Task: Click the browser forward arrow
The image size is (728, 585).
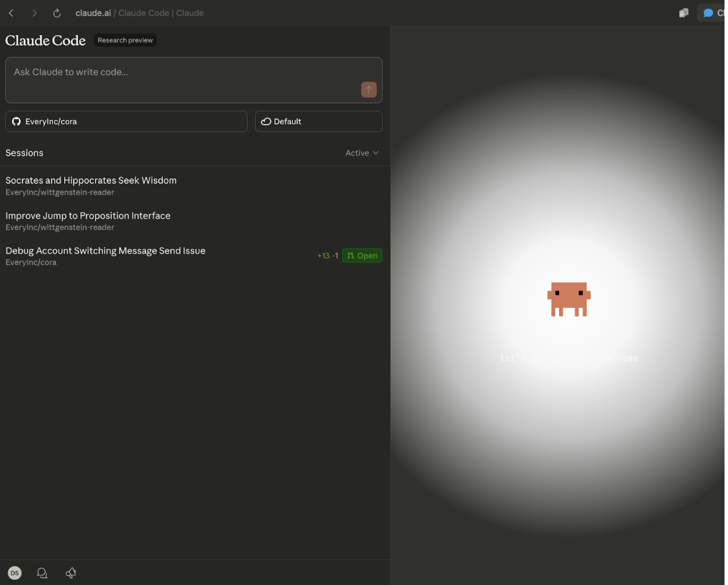Action: point(34,13)
